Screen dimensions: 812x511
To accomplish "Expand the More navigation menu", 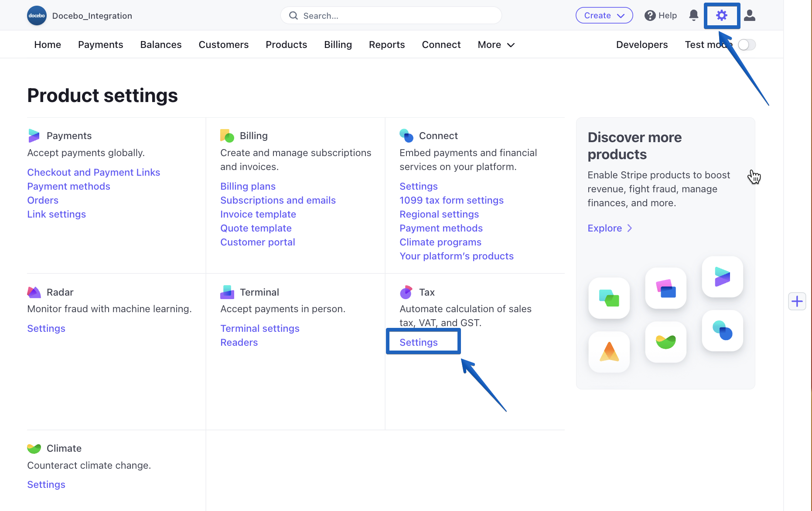I will pyautogui.click(x=496, y=45).
